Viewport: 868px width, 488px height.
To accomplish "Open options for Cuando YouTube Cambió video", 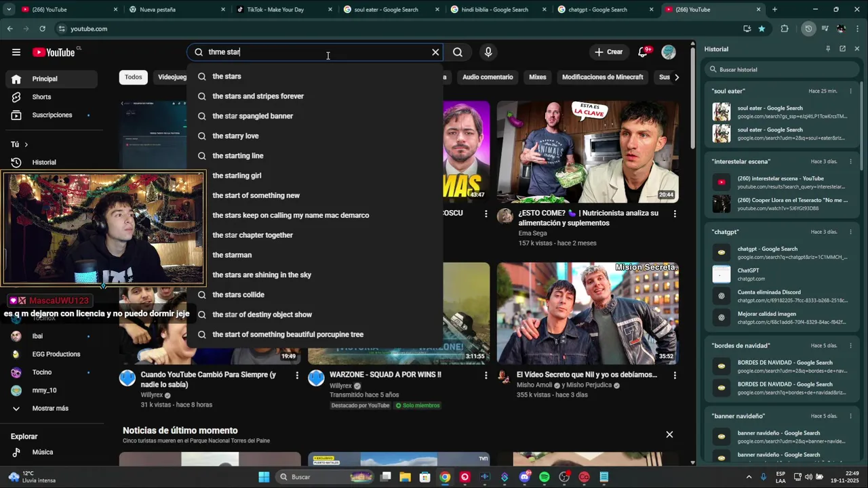I will 296,375.
